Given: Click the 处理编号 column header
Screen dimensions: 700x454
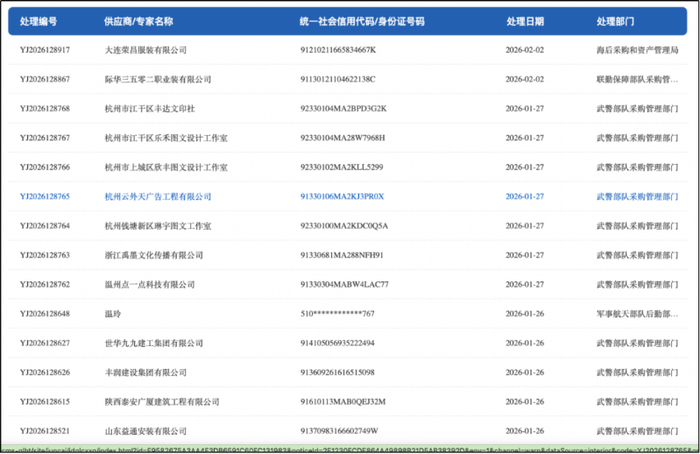Looking at the screenshot, I should coord(38,21).
